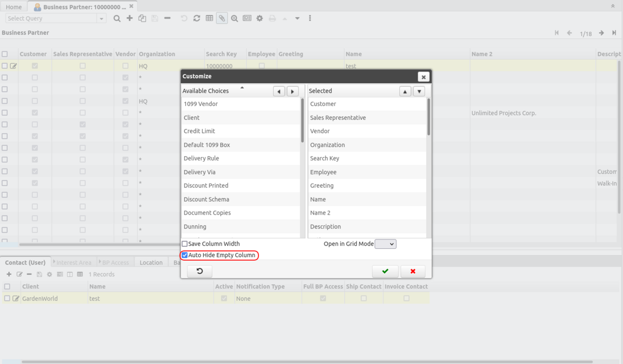Move selected item up with up arrow
This screenshot has width=623, height=364.
[405, 91]
